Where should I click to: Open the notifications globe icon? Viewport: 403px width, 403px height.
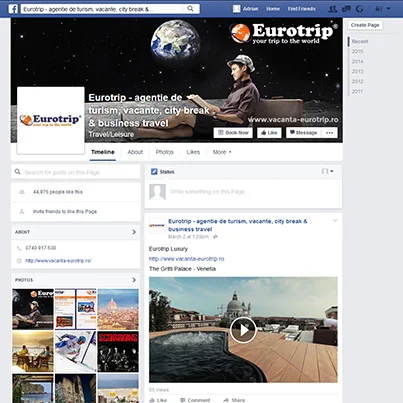point(359,9)
